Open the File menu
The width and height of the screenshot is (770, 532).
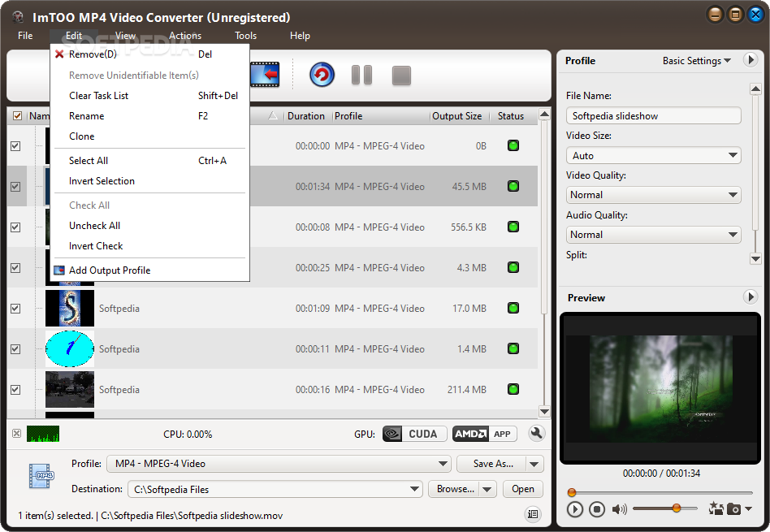click(25, 36)
